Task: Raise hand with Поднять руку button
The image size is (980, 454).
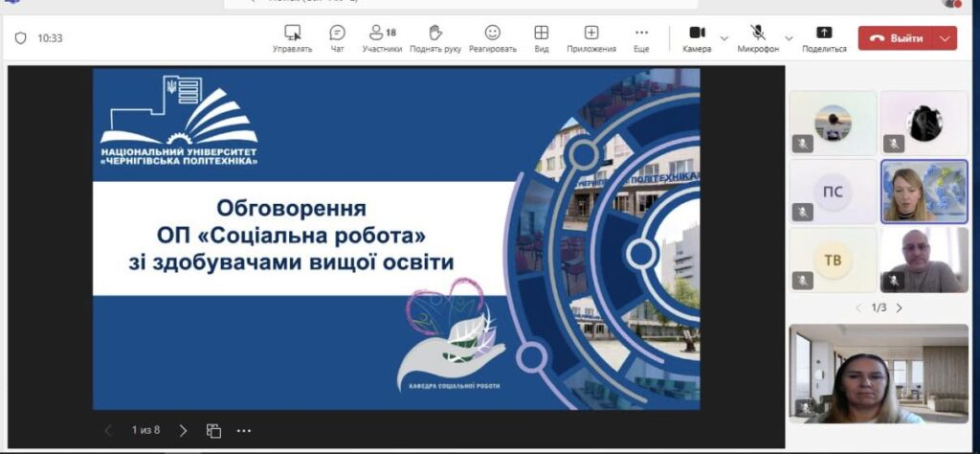Action: (435, 34)
